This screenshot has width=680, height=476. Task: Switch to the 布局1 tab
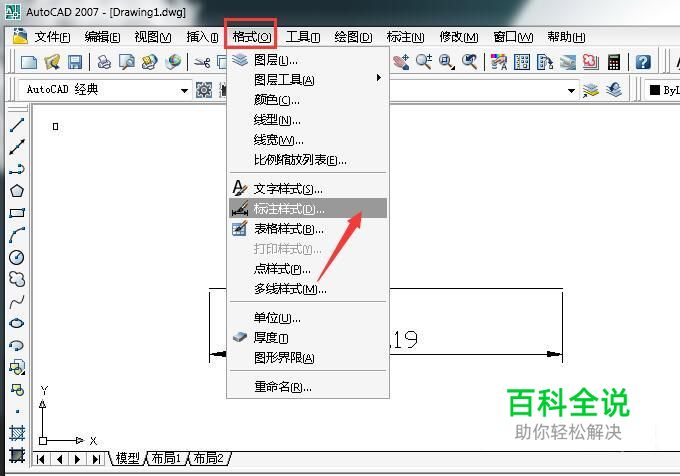[x=166, y=458]
